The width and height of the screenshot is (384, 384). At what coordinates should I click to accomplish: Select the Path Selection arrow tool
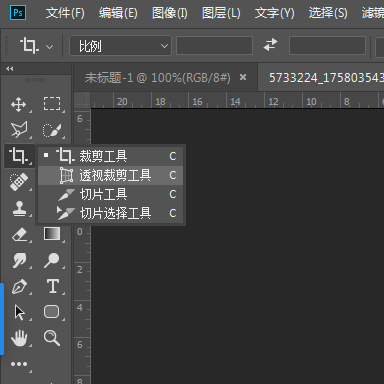tap(20, 313)
